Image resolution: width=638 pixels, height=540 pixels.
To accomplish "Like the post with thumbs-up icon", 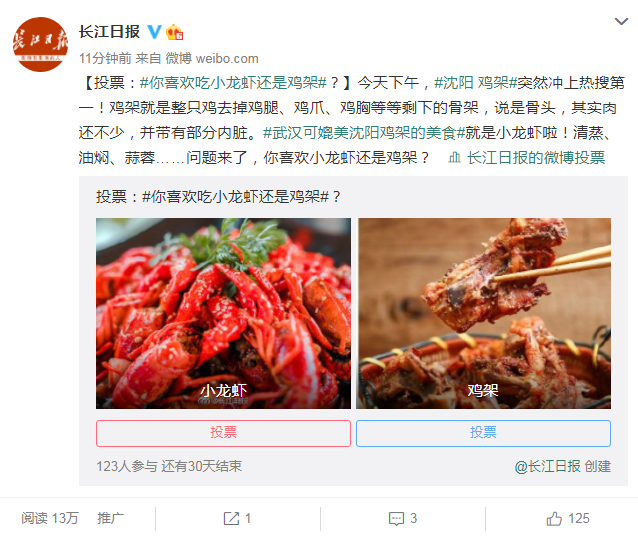I will coord(554,518).
